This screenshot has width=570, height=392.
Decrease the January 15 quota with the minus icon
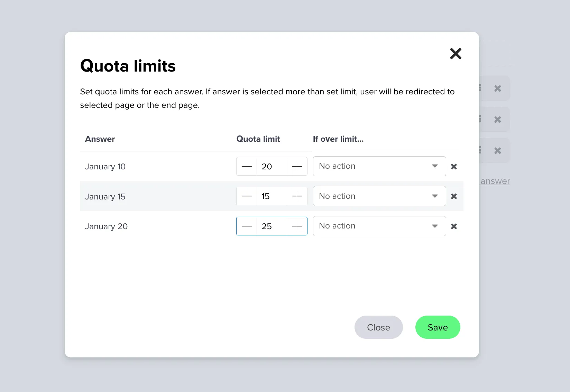(x=246, y=196)
